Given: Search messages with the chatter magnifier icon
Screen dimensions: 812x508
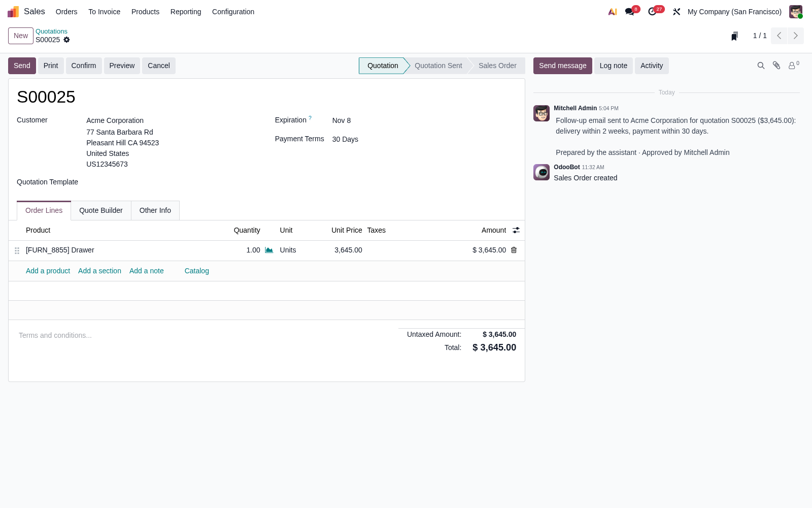Looking at the screenshot, I should (761, 66).
